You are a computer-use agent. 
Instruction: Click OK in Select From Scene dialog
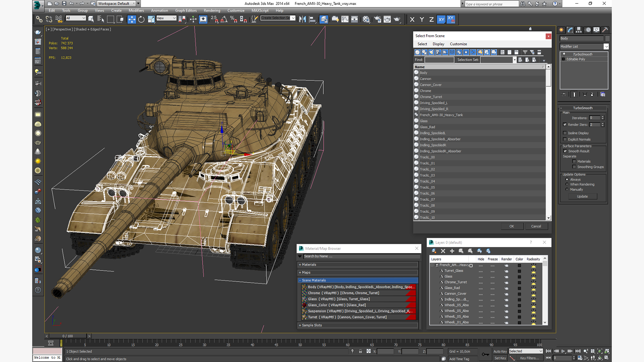[512, 227]
